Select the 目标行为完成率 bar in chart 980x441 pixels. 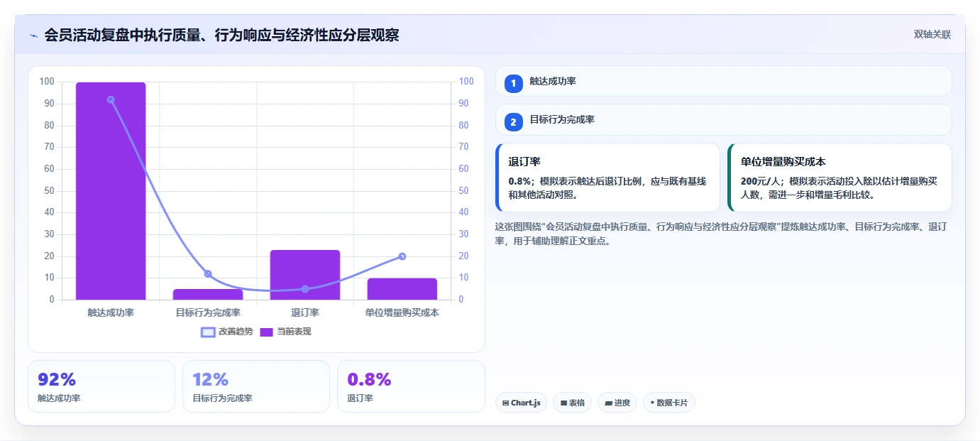(x=208, y=294)
